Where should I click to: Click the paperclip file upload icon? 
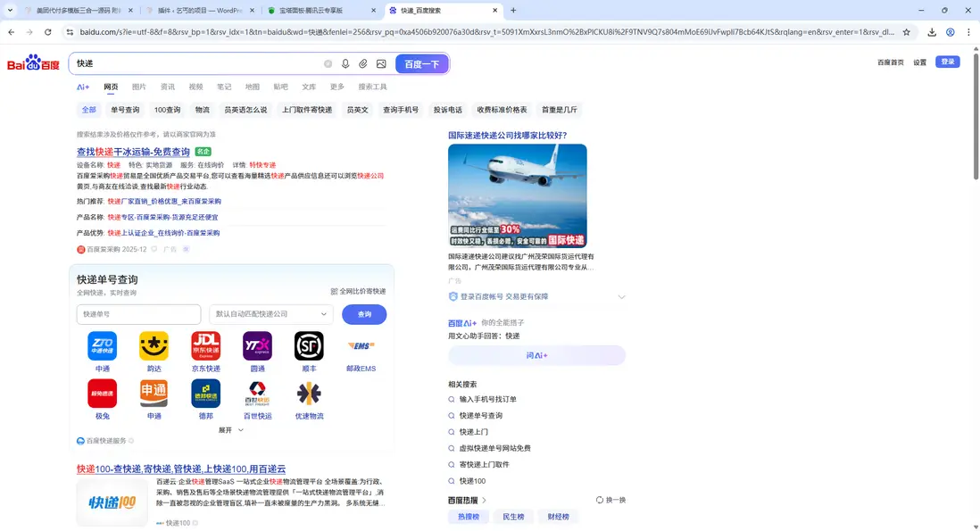(363, 64)
